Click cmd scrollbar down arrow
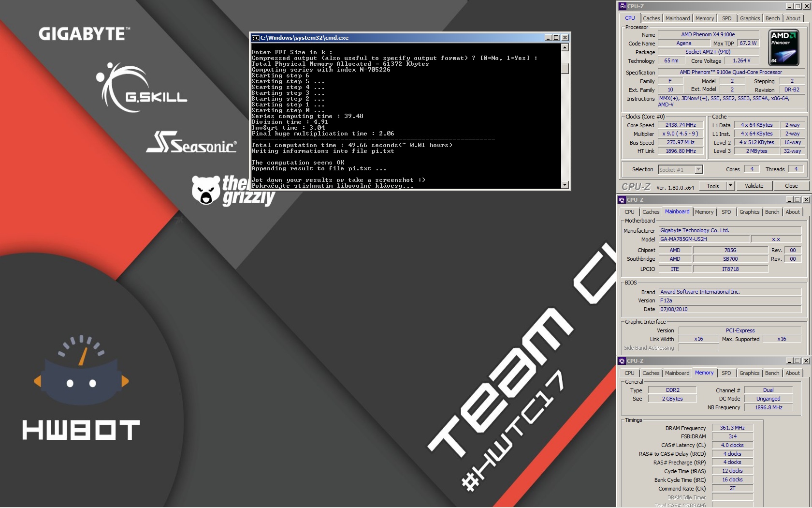This screenshot has height=508, width=812. (565, 185)
